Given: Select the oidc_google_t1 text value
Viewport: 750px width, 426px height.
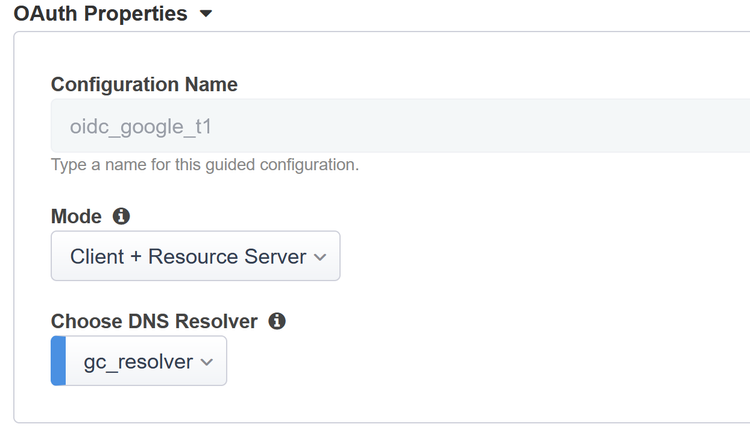Looking at the screenshot, I should tap(141, 127).
